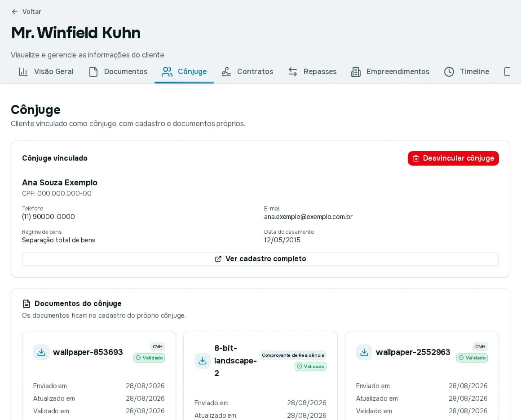Screen dimensions: 521x420
Task: Click the bar chart icon of Visão Geral
Action: point(23,72)
